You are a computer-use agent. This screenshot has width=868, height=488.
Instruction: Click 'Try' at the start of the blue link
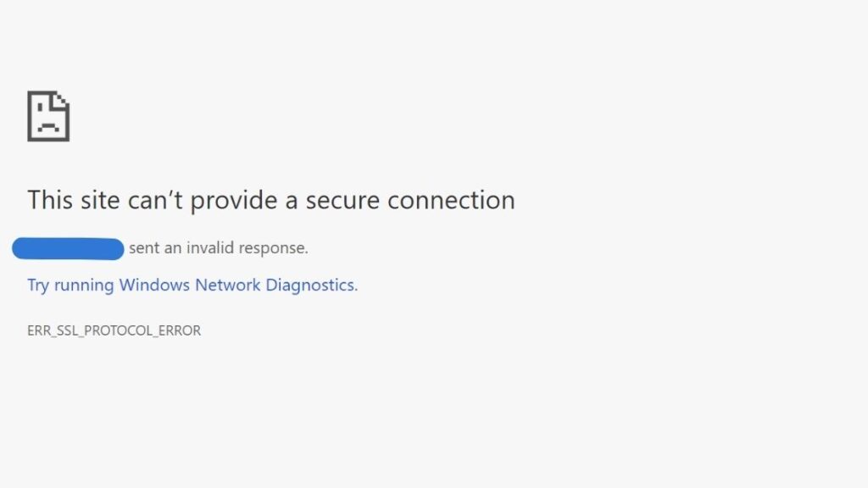(37, 286)
